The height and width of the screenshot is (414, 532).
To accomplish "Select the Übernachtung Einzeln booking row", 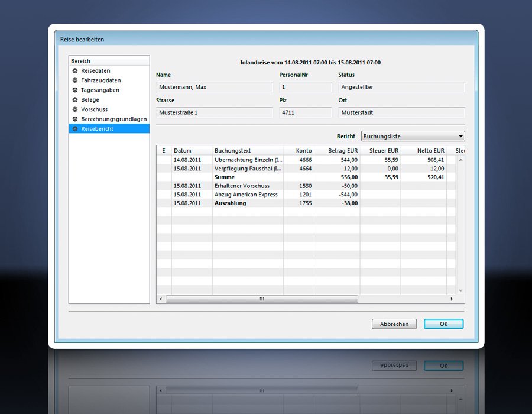I will (x=248, y=160).
